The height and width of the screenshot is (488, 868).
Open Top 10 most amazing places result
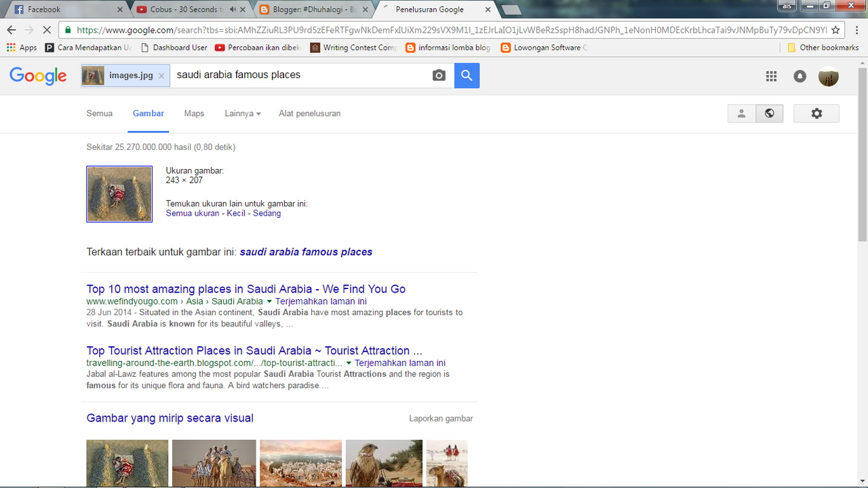[246, 288]
